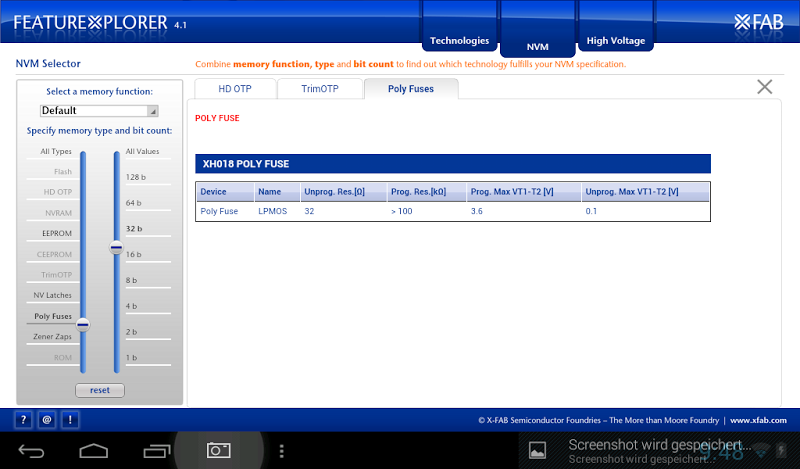Select Flash memory type
The height and width of the screenshot is (469, 800).
pos(63,172)
